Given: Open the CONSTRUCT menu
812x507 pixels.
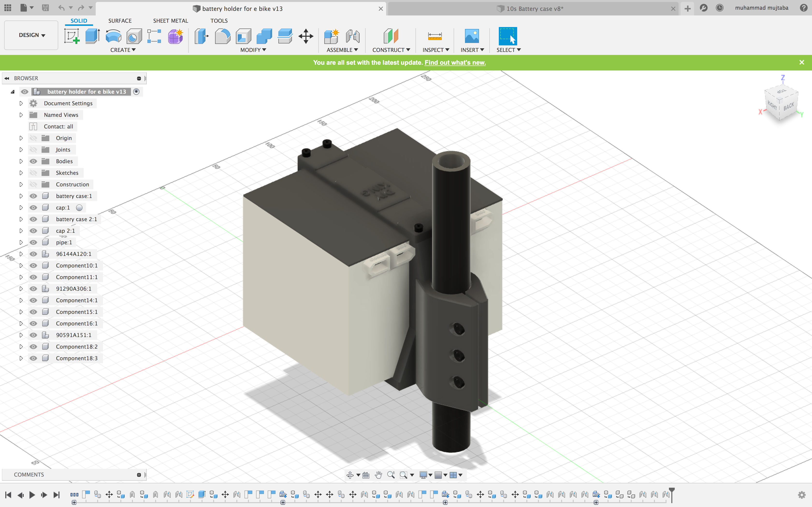Looking at the screenshot, I should coord(391,50).
